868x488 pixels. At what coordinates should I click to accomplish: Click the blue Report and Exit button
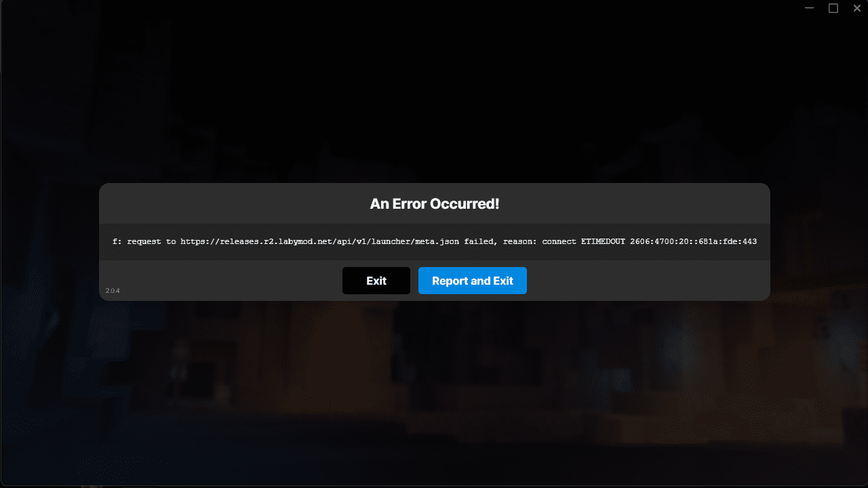click(x=473, y=281)
